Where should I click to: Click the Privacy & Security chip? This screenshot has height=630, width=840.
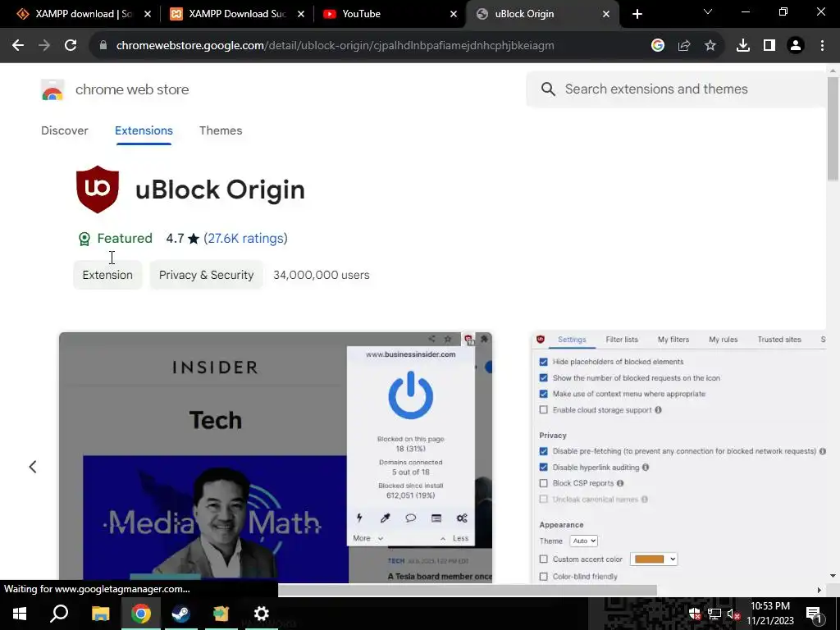tap(206, 275)
